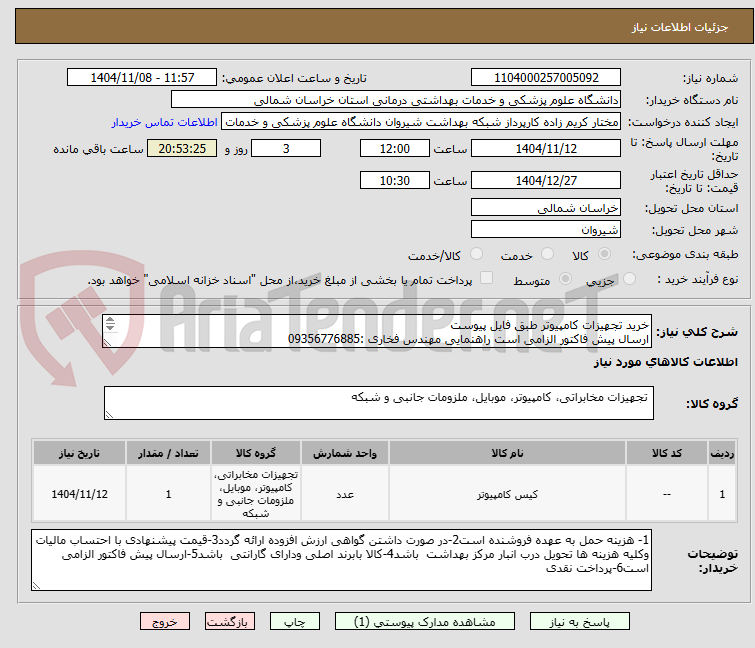Toggle اسناد خزانه اسلامی payment checkbox
This screenshot has width=755, height=648.
click(487, 278)
